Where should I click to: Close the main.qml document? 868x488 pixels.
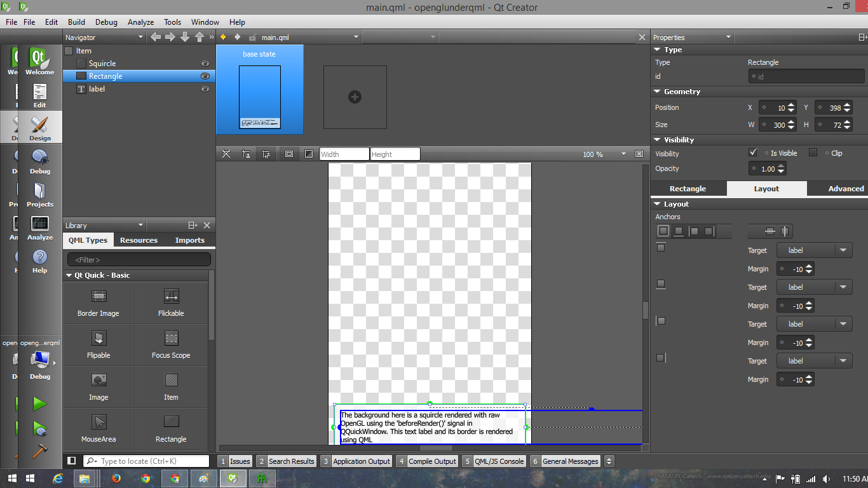[642, 37]
